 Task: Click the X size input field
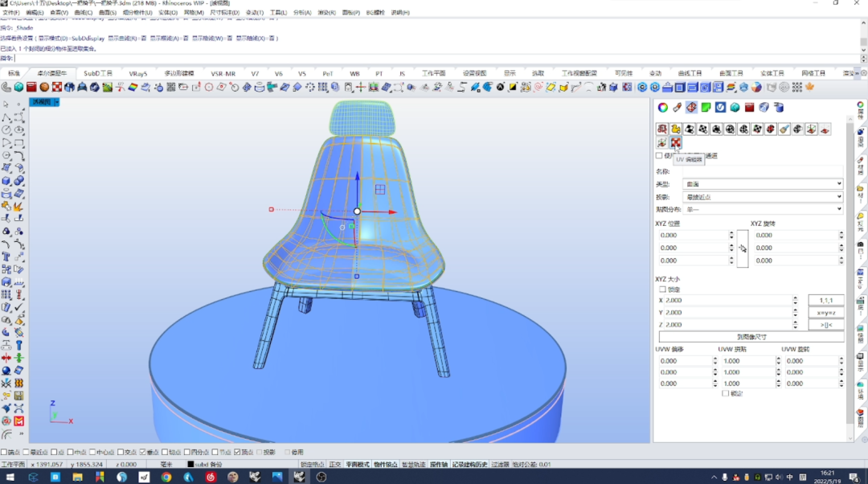727,300
